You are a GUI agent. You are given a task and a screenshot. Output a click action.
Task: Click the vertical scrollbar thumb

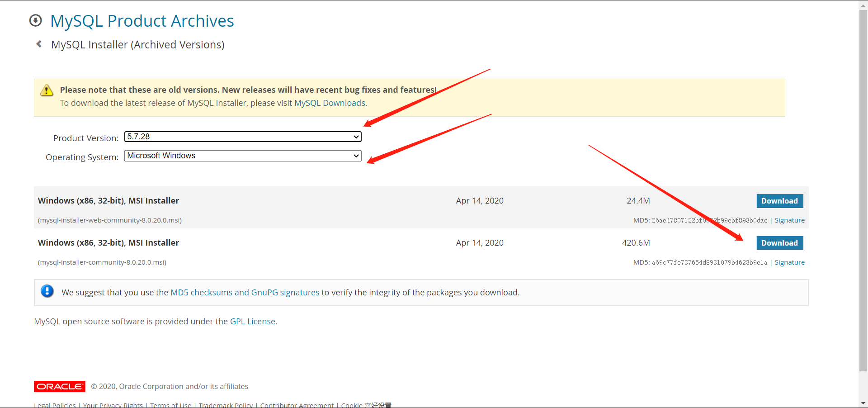(x=863, y=190)
